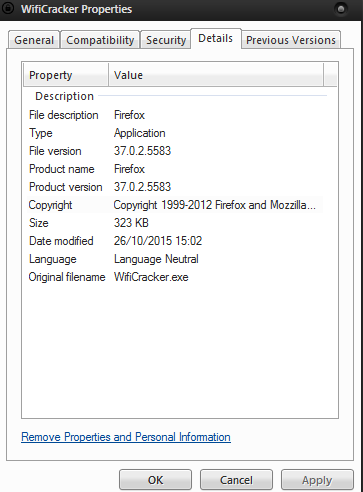Screen dimensions: 363x492
Task: Click the Description group heading
Action: [x=65, y=96]
